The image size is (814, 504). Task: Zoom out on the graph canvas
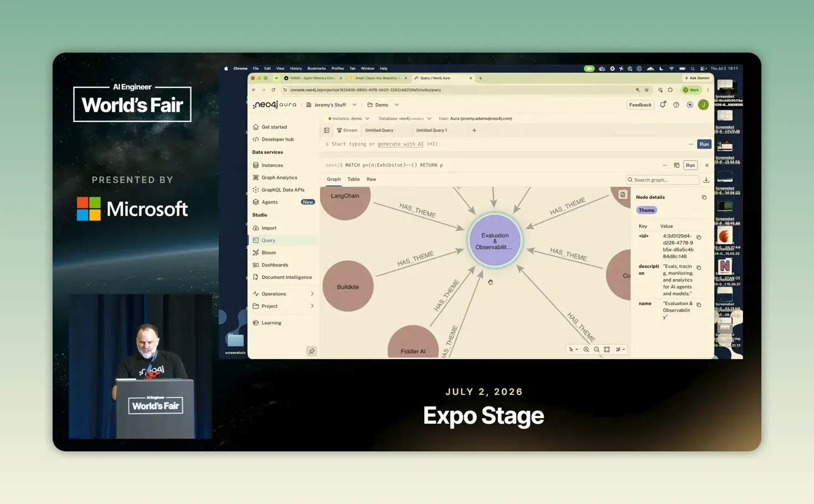(x=596, y=349)
